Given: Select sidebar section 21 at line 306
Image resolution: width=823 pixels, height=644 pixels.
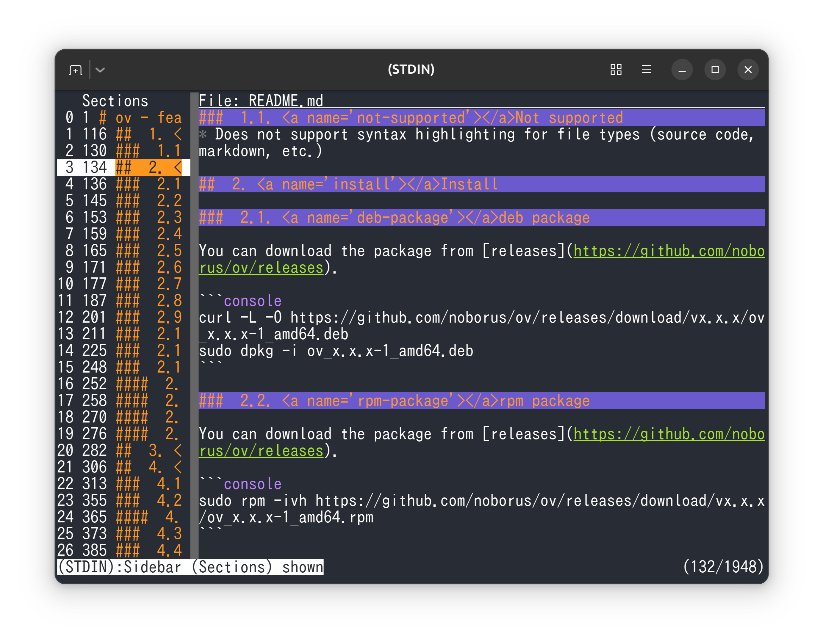Looking at the screenshot, I should (123, 467).
